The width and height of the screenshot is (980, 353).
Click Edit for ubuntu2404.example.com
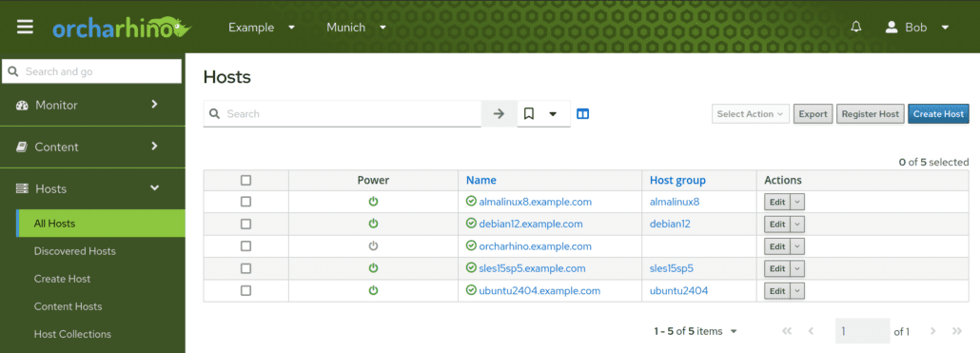point(777,290)
